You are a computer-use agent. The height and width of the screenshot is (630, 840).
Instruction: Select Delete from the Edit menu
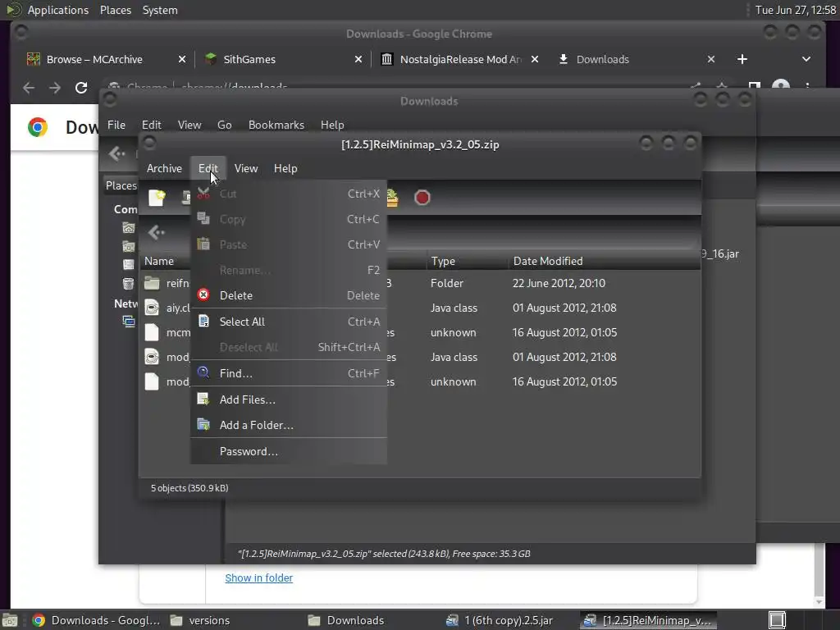289,295
